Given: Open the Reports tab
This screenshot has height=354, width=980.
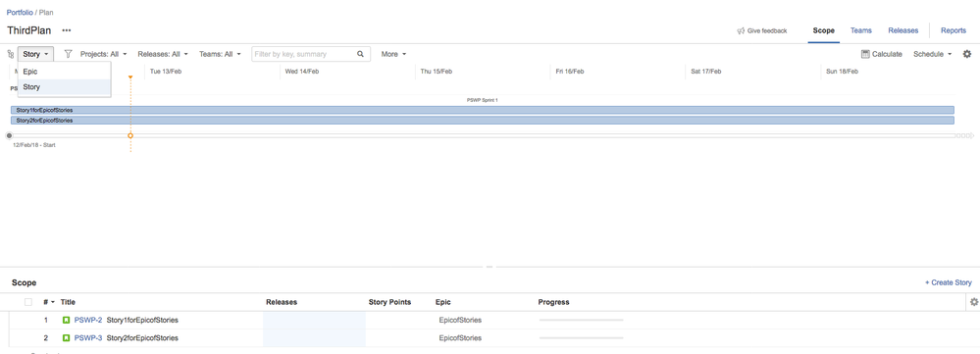Looking at the screenshot, I should click(954, 30).
